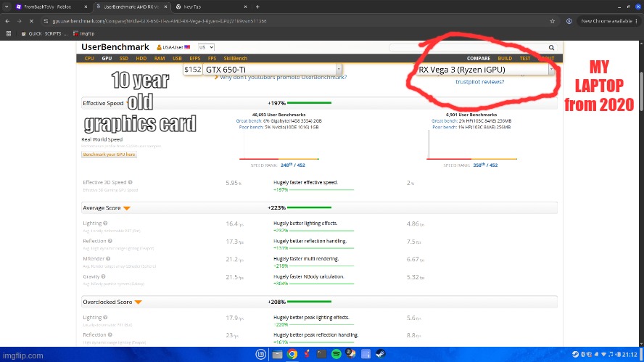Click the UserBenchmark search input field
This screenshot has width=644, height=362.
pos(468,48)
